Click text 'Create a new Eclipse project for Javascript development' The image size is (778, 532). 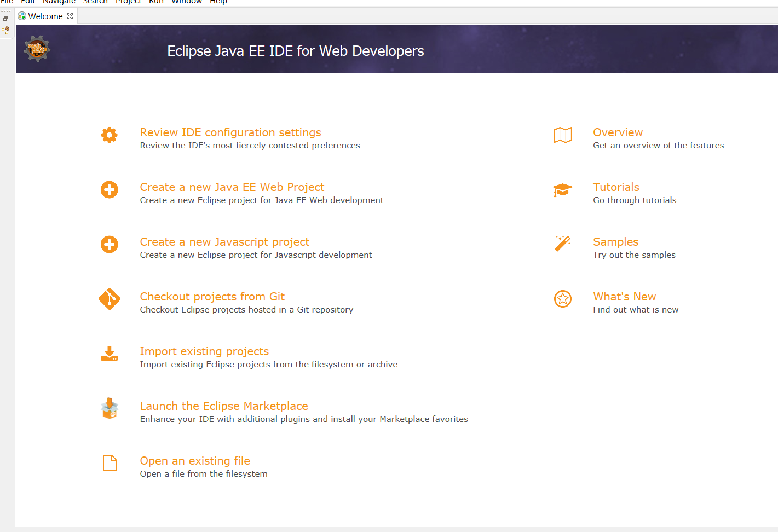pyautogui.click(x=256, y=255)
